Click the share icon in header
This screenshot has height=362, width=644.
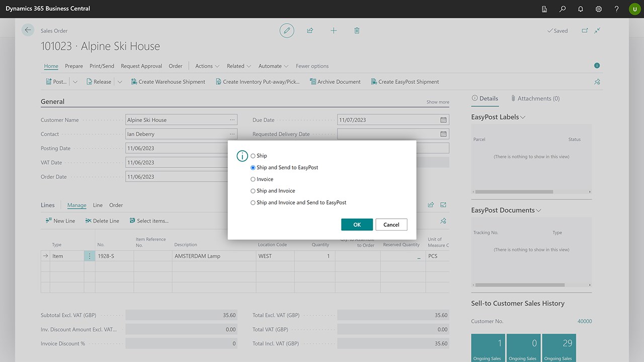(310, 31)
